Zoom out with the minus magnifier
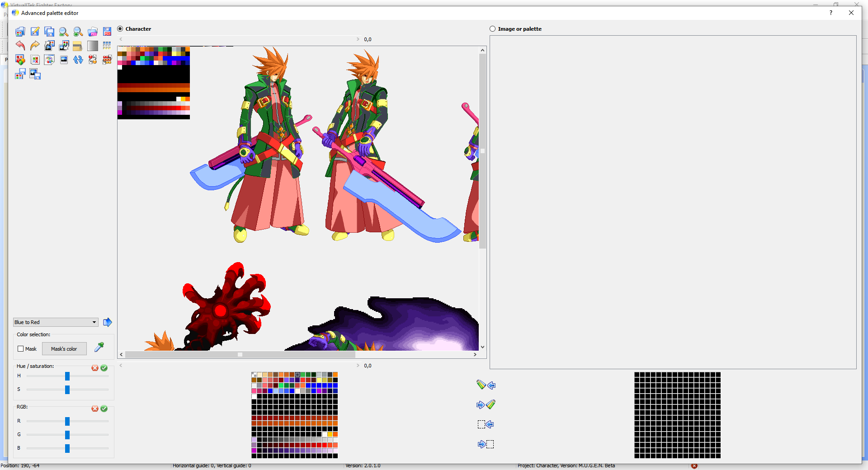 (64, 32)
